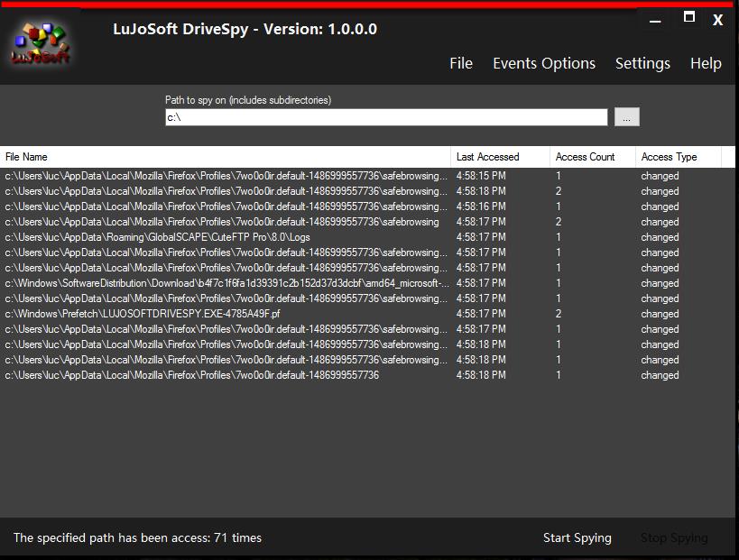Sort by Last Accessed column header
Image resolution: width=739 pixels, height=560 pixels.
[500, 157]
